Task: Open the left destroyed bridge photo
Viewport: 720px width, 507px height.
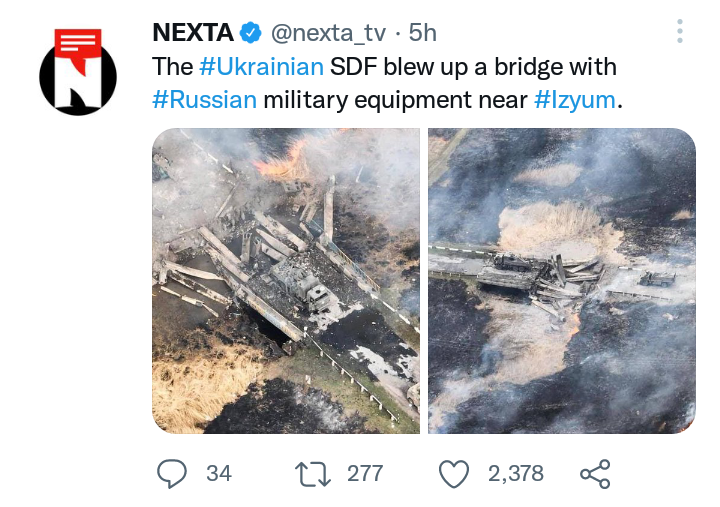Action: (x=286, y=280)
